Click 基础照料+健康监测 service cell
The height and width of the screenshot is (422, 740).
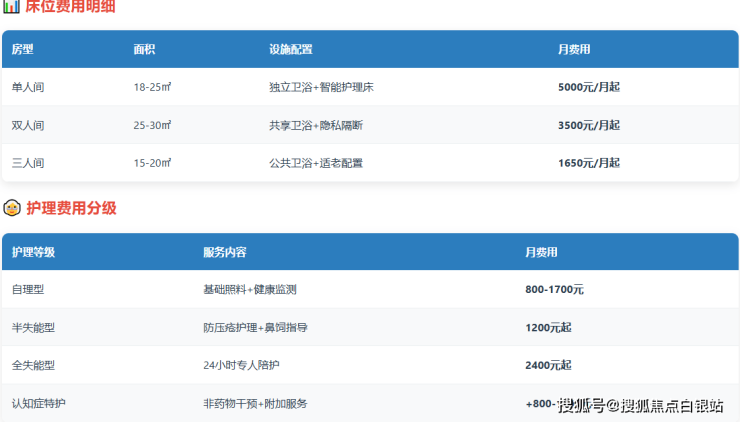click(x=250, y=289)
